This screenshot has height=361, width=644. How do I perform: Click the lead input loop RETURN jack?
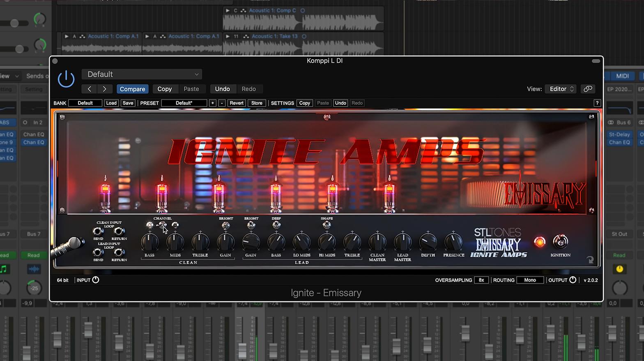pyautogui.click(x=119, y=252)
